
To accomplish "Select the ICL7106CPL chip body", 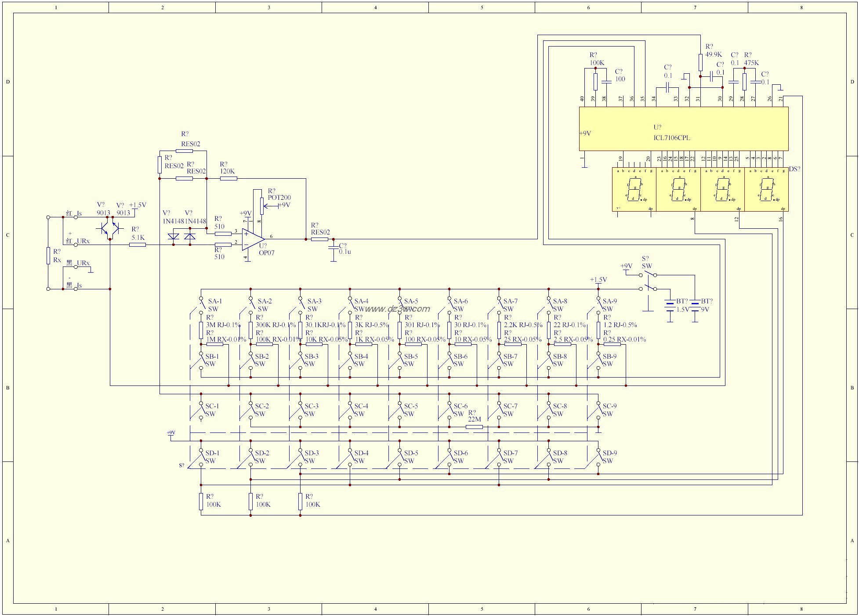I will [683, 129].
